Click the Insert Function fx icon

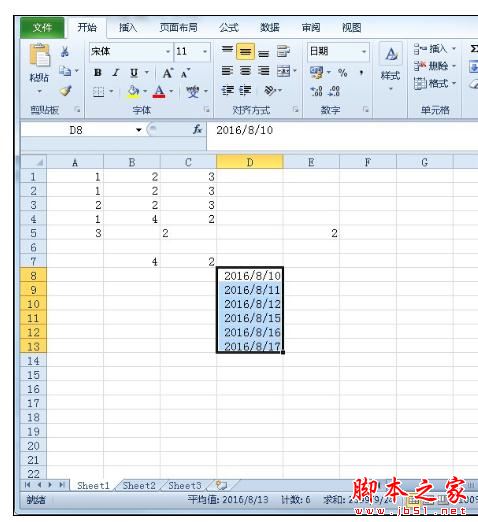tap(198, 129)
